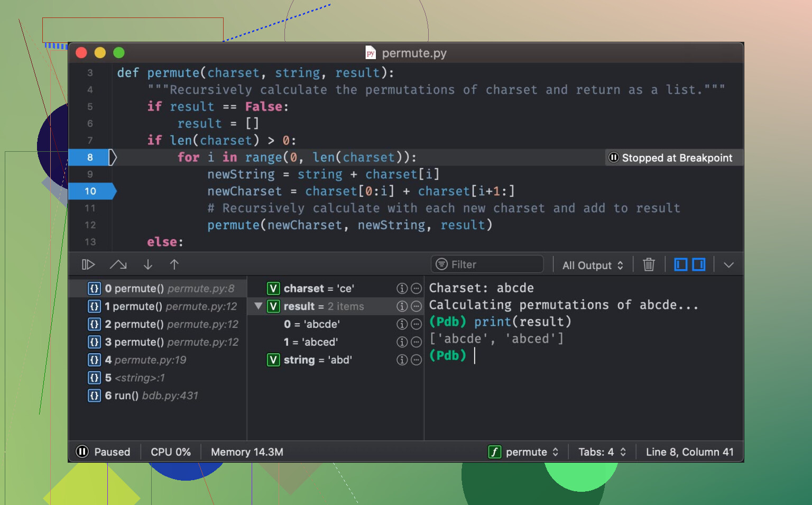Collapse the result variable disclosure triangle
The image size is (812, 505).
click(259, 306)
